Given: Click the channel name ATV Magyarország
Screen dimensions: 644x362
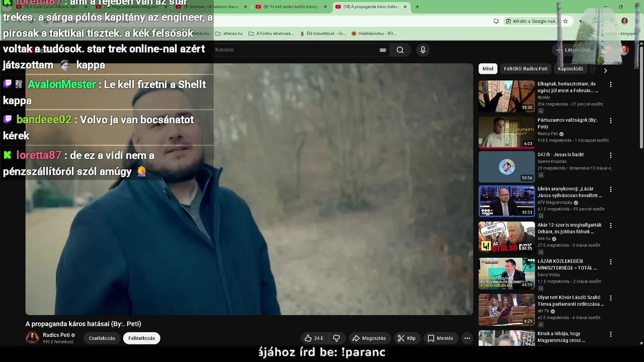Looking at the screenshot, I should point(555,203).
